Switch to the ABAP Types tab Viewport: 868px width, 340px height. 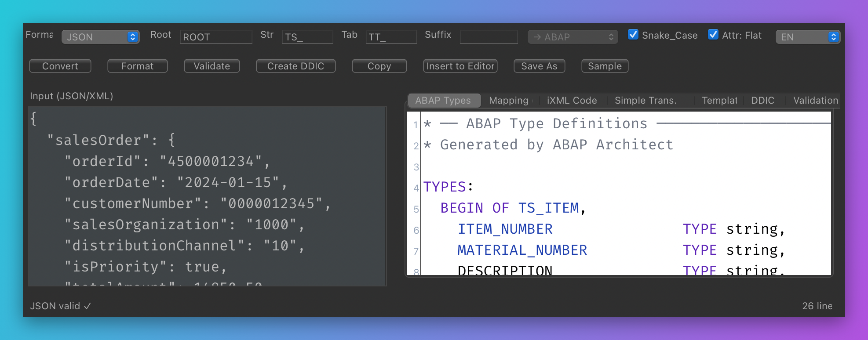pyautogui.click(x=443, y=101)
